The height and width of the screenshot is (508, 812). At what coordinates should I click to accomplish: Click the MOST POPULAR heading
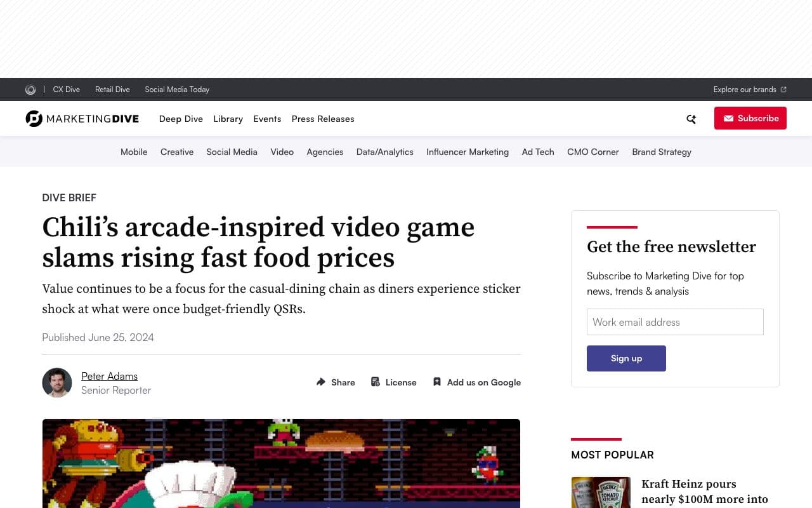click(x=612, y=455)
